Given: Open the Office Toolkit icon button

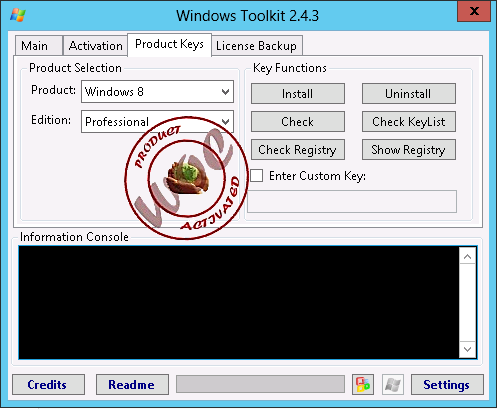Looking at the screenshot, I should [x=363, y=384].
